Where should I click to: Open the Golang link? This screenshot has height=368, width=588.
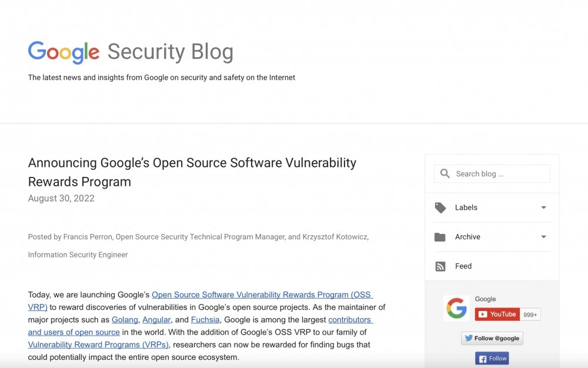125,320
